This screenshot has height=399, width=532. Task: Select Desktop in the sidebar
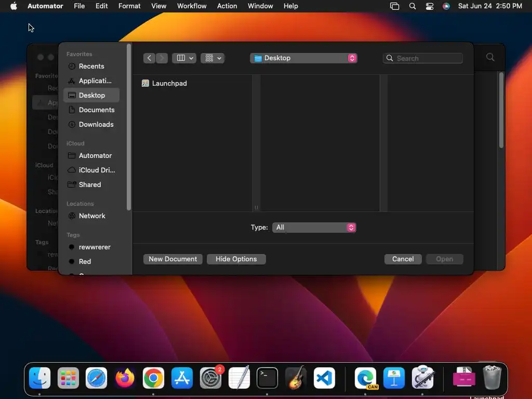coord(91,96)
